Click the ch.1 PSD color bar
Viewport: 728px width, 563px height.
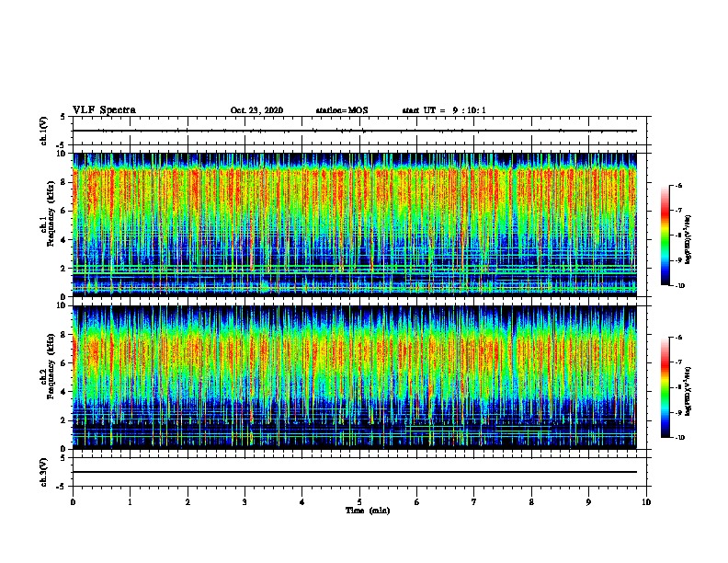[665, 236]
